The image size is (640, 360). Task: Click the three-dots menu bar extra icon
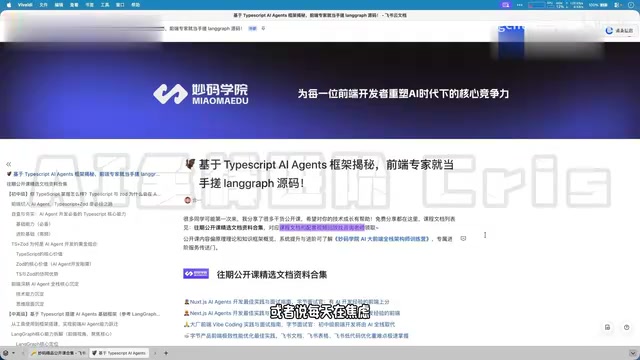coord(520,5)
